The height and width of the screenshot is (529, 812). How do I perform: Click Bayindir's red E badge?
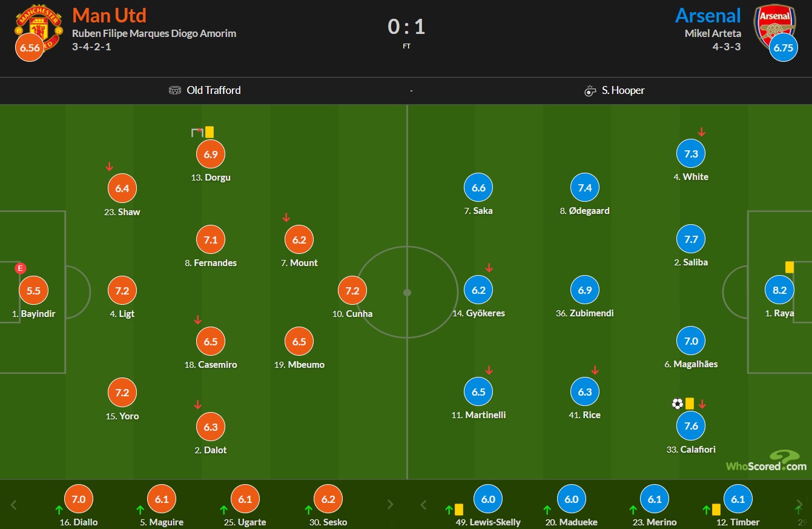click(21, 268)
